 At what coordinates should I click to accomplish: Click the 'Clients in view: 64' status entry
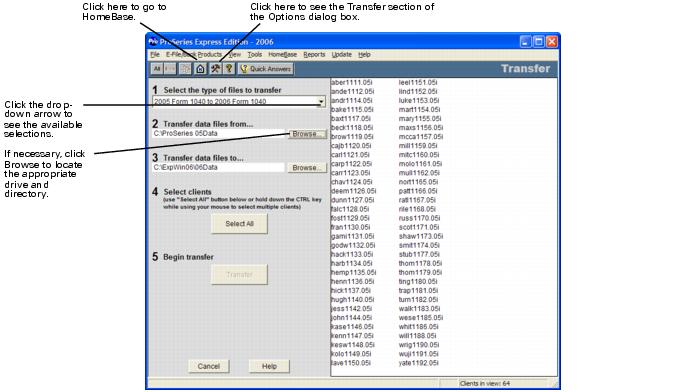(485, 383)
